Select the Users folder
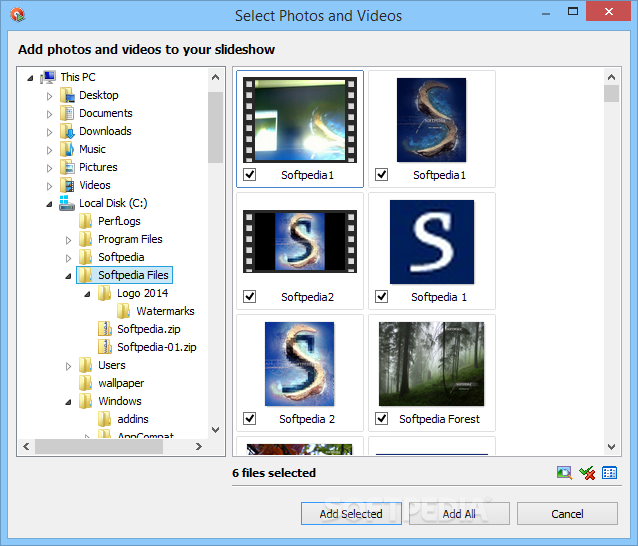This screenshot has width=638, height=546. [x=111, y=365]
